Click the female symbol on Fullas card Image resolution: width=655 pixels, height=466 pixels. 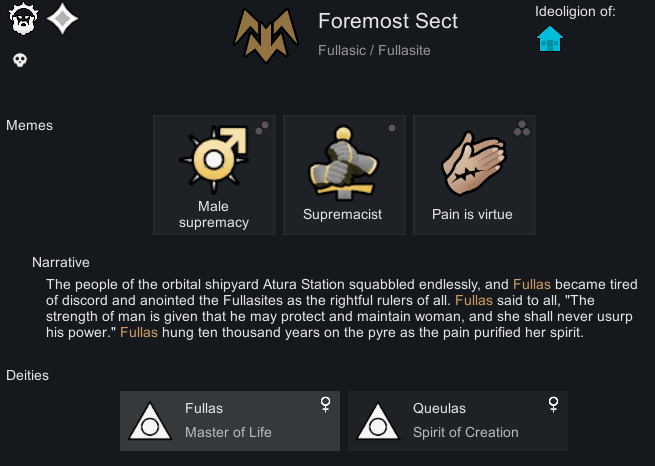point(325,404)
